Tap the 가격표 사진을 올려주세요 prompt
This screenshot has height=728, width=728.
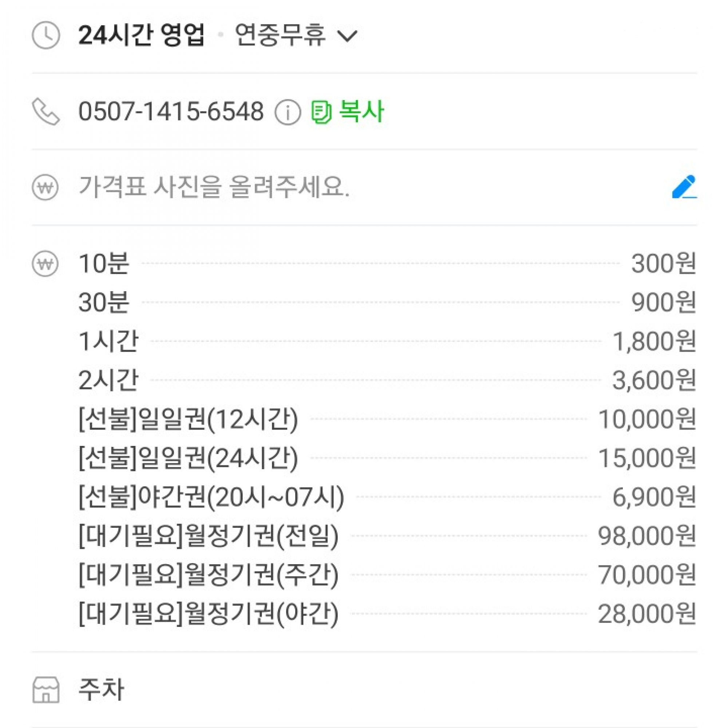coord(214,187)
